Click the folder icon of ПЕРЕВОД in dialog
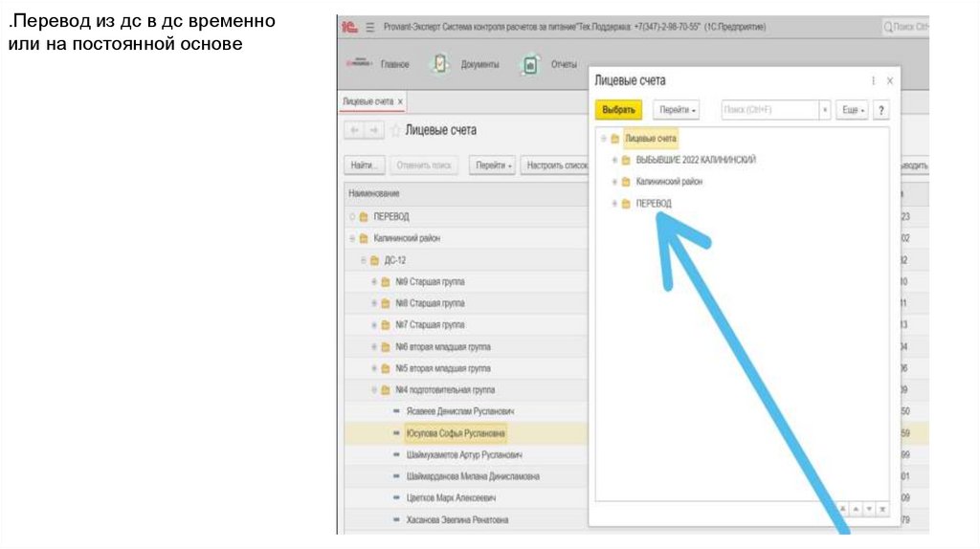Screen dimensions: 980x549 point(626,204)
